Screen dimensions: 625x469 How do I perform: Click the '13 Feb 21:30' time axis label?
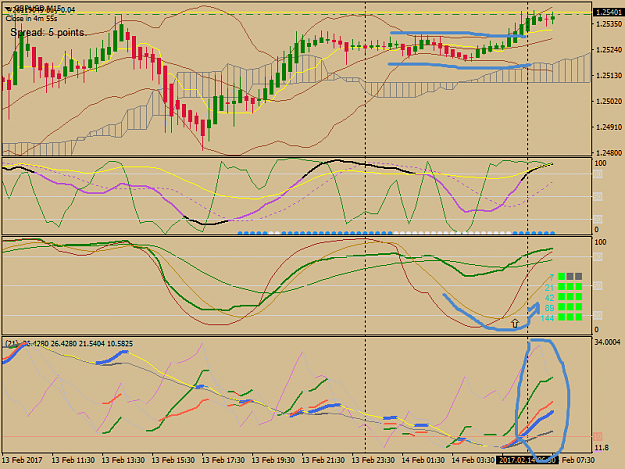coord(323,460)
